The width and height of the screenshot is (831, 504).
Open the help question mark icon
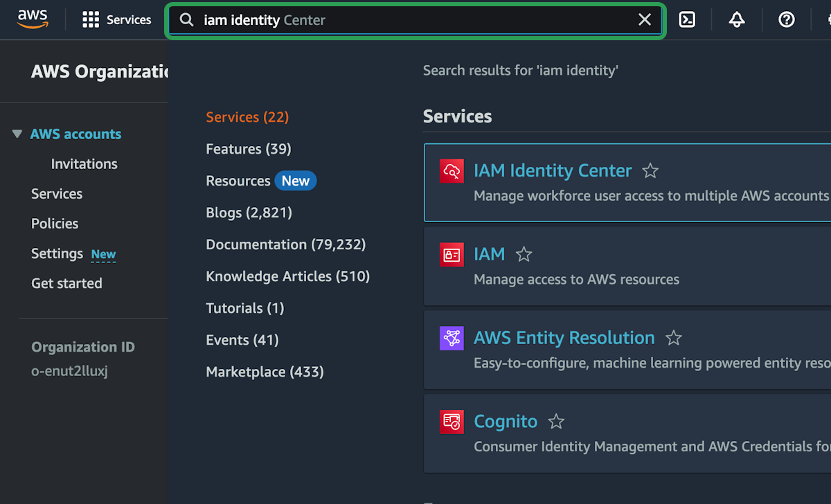[787, 20]
